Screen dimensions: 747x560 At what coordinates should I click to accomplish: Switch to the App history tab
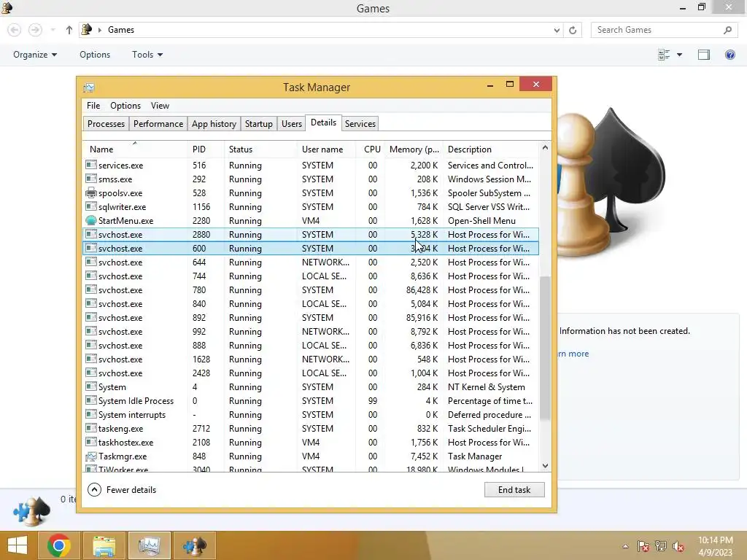click(214, 124)
